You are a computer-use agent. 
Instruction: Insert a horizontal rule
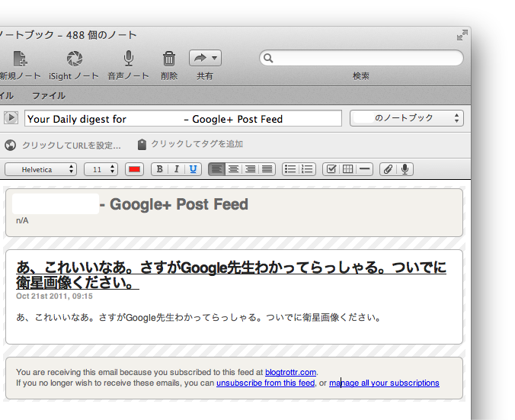tap(365, 169)
